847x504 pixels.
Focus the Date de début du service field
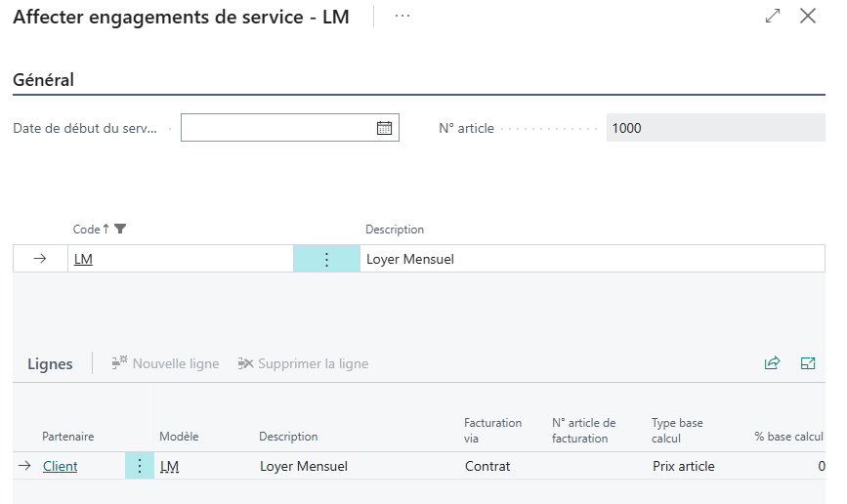[277, 128]
